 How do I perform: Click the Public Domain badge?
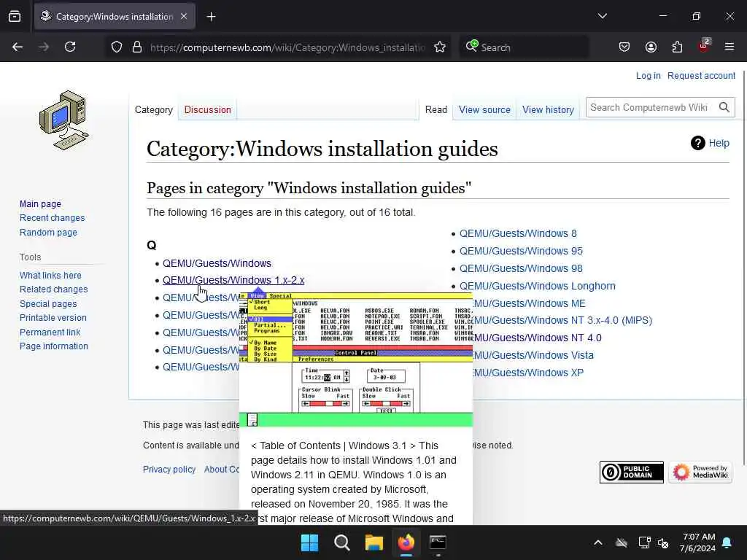pos(631,472)
